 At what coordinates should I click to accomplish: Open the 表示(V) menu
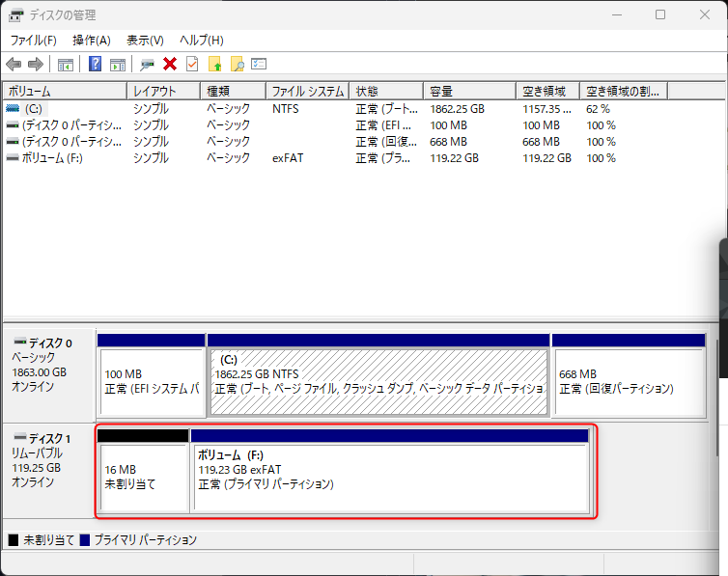pyautogui.click(x=146, y=41)
